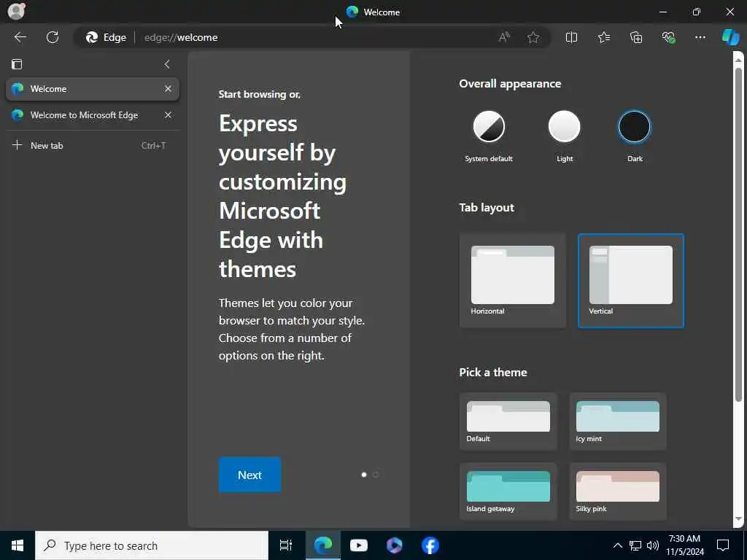Click the scrollbar down arrow
Viewport: 747px width, 560px height.
pos(738,519)
